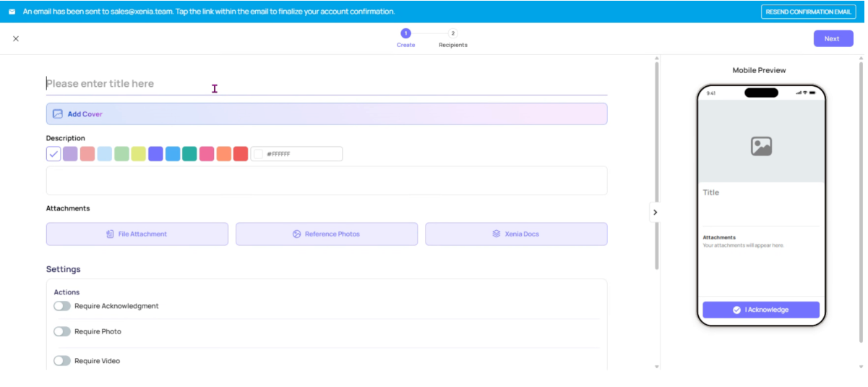Viewport: 868px width, 387px height.
Task: Click the Add Cover image icon
Action: [x=58, y=114]
